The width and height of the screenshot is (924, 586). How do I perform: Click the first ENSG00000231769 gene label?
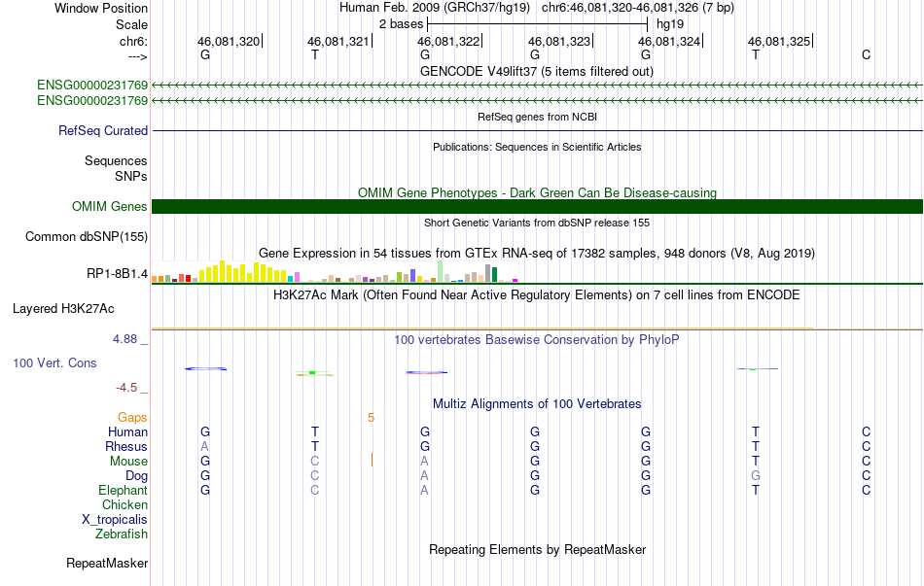92,85
